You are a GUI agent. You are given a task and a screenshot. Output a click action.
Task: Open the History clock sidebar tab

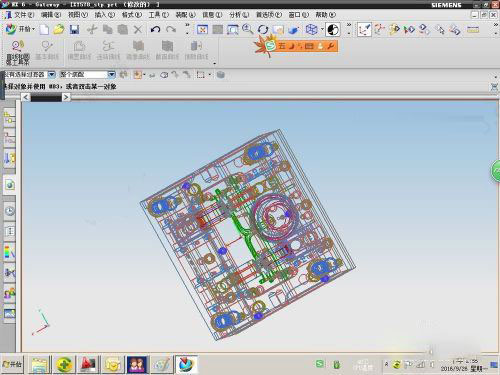pyautogui.click(x=10, y=211)
